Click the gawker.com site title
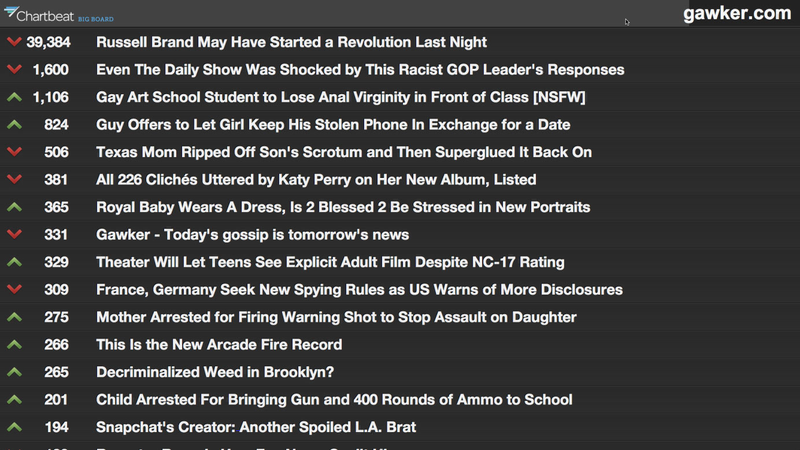800x450 pixels. click(737, 13)
